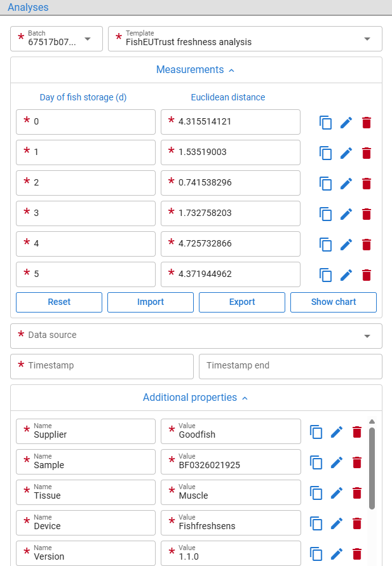The height and width of the screenshot is (566, 392).
Task: Copy the Supplier property row
Action: [x=316, y=432]
